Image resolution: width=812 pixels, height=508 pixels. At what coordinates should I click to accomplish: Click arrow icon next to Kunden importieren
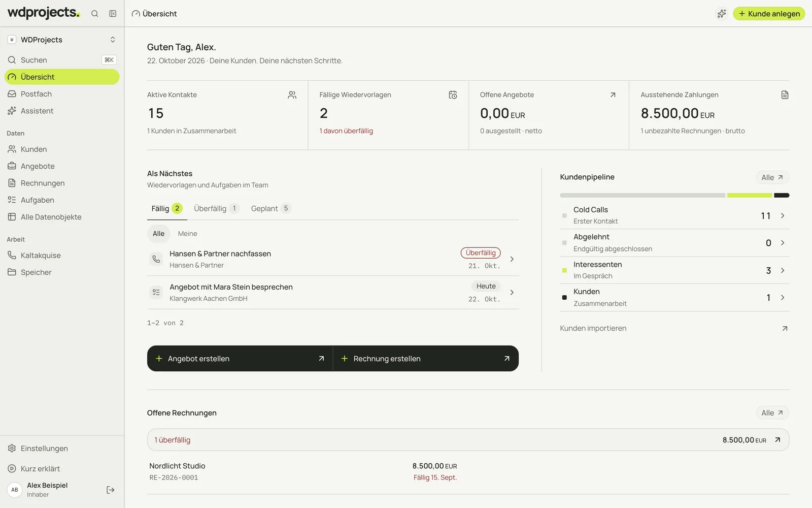click(x=785, y=329)
